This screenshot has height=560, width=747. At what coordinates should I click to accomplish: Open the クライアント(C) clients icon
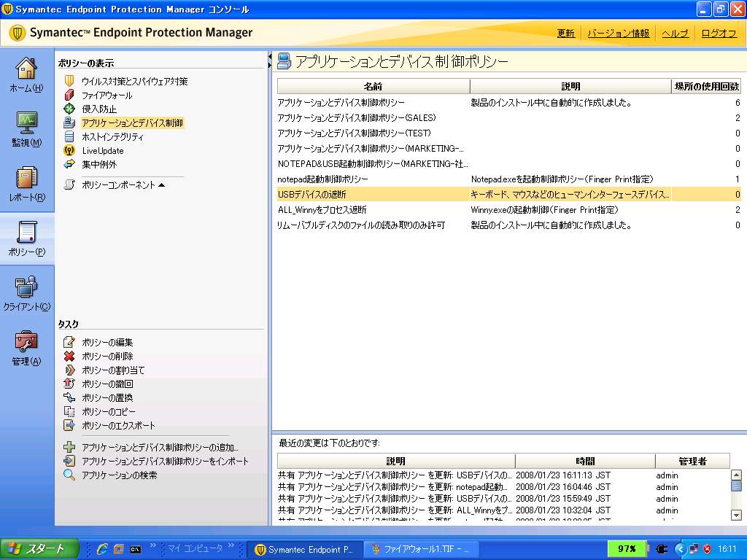pos(26,293)
